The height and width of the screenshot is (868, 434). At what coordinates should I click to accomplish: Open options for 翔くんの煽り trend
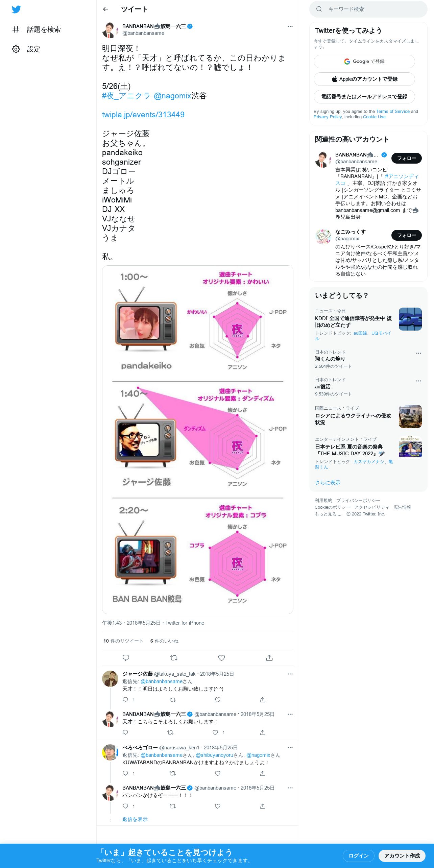[418, 353]
